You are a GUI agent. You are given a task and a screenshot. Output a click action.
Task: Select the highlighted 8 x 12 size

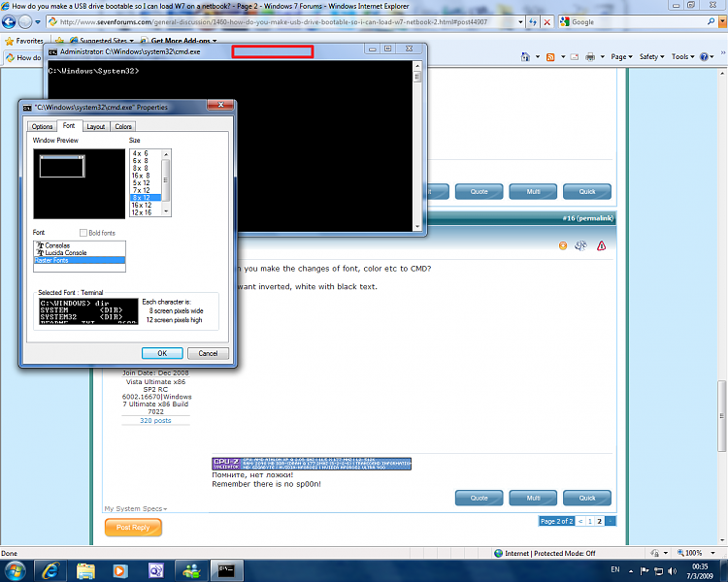pos(145,198)
